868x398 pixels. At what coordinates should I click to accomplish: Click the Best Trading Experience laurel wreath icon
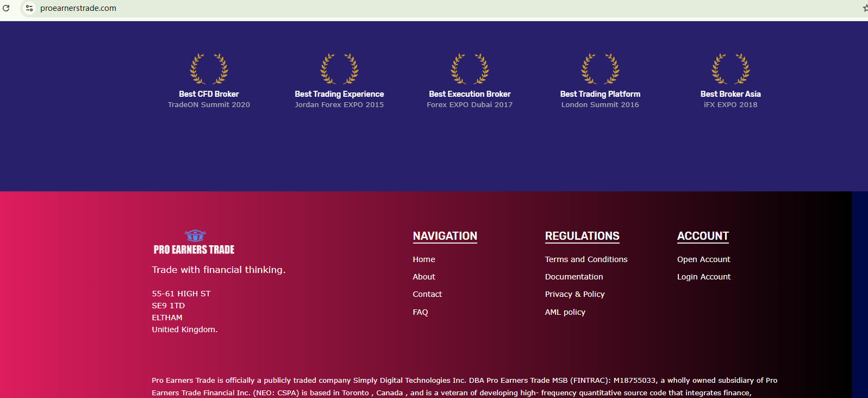pyautogui.click(x=339, y=69)
